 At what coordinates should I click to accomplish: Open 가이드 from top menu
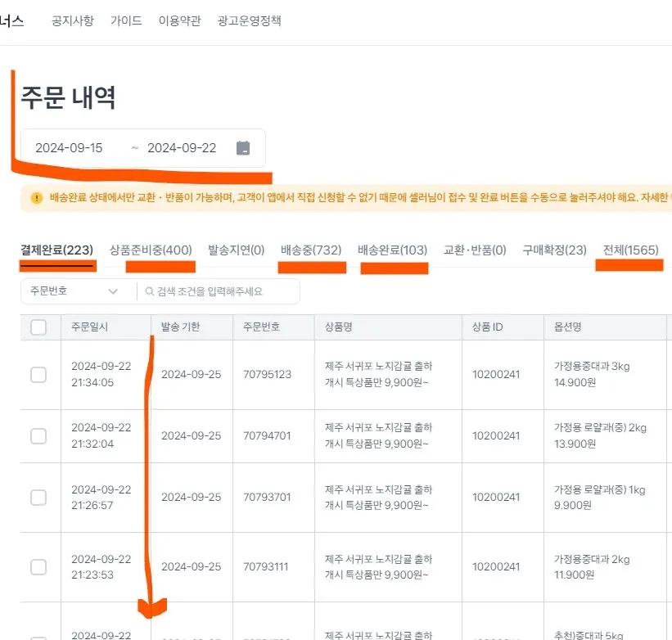(125, 20)
